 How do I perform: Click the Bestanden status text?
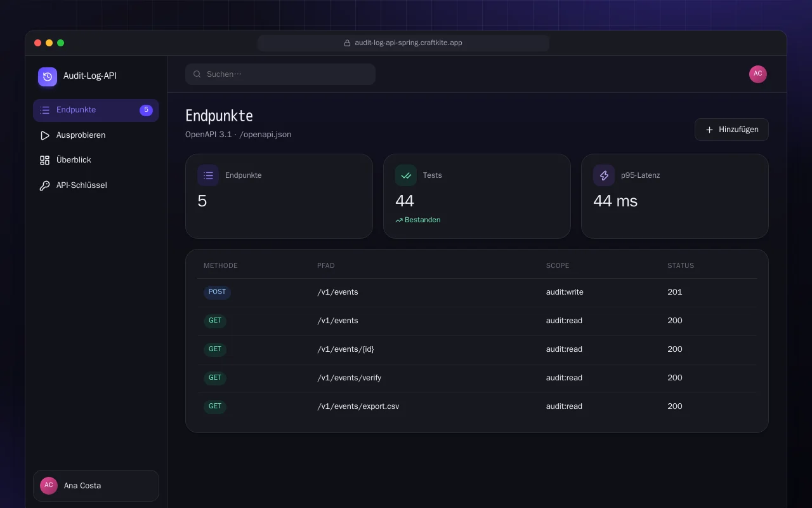[422, 220]
